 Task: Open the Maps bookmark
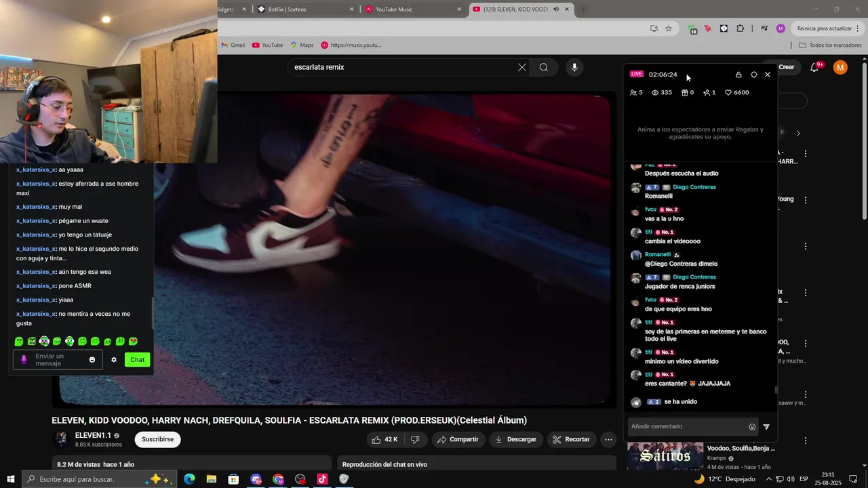[302, 45]
